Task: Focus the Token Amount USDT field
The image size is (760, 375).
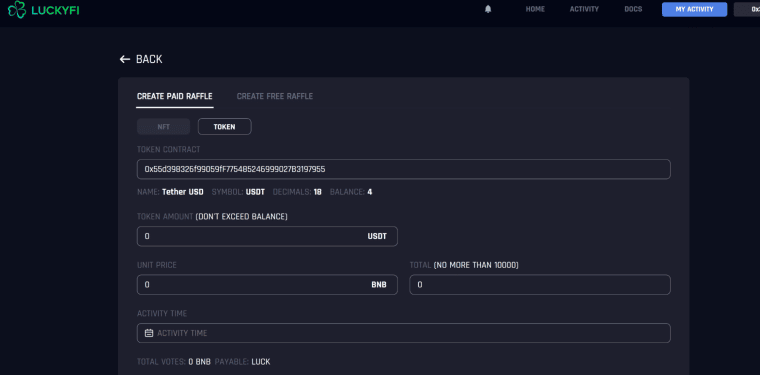Action: (x=267, y=236)
